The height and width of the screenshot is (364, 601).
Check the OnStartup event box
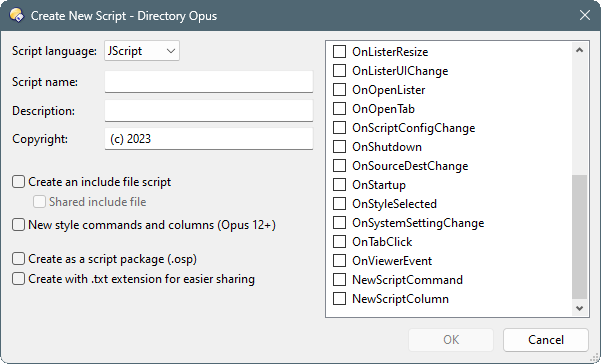coord(339,185)
